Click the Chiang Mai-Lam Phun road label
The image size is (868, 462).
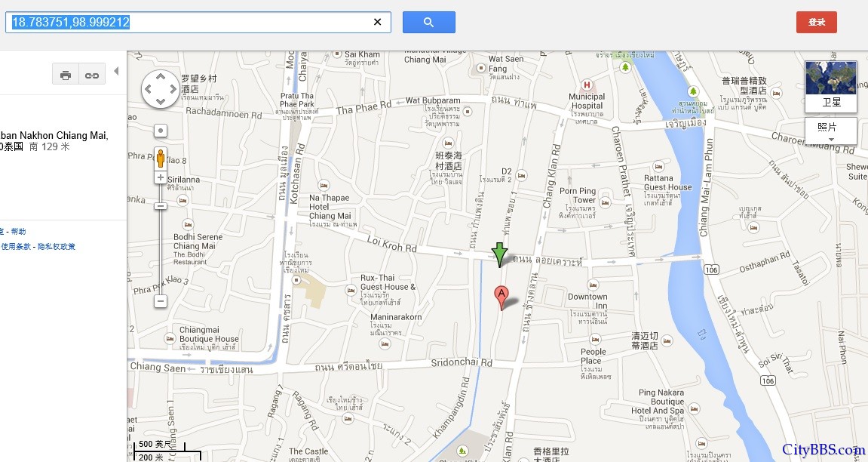coord(706,187)
